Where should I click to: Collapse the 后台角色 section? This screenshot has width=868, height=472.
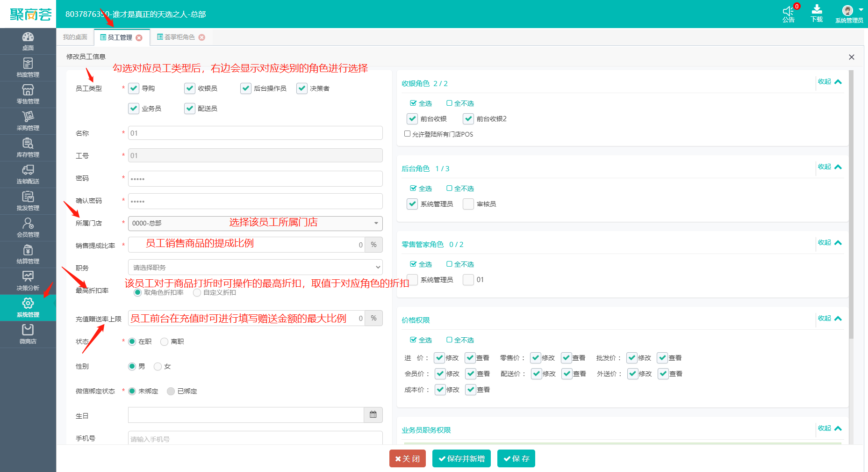tap(830, 167)
